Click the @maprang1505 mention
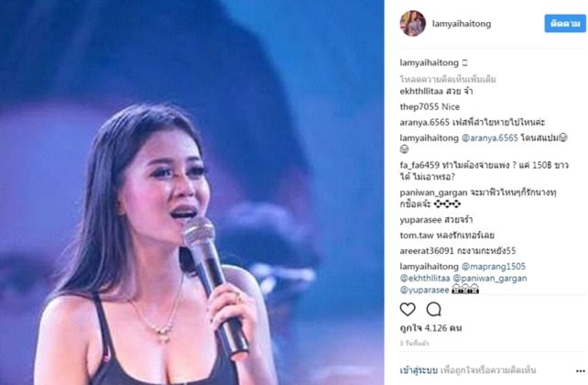Screen dimensions: 588x385 tap(493, 267)
